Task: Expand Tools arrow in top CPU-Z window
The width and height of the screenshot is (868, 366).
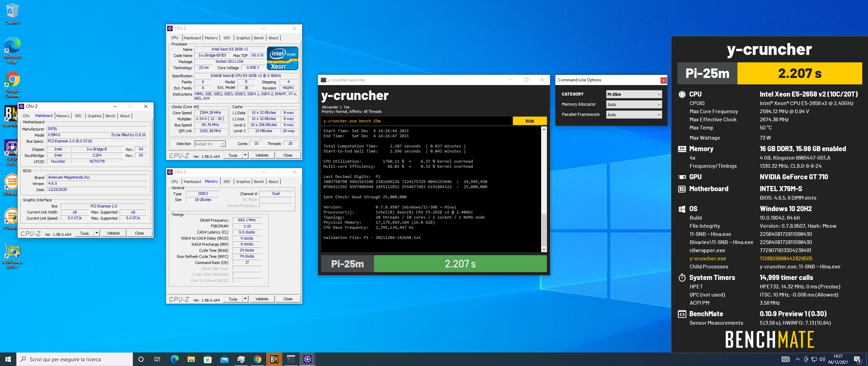Action: coord(245,155)
